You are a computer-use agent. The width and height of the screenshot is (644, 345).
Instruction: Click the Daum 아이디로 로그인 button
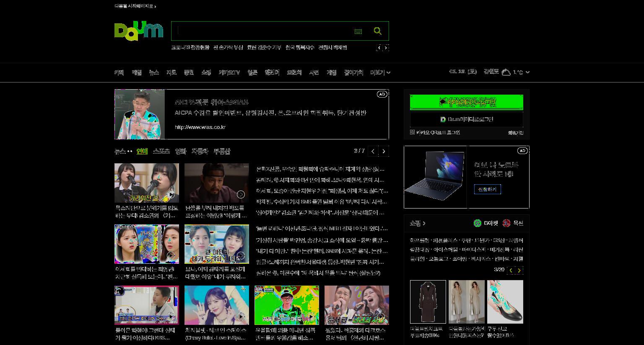(467, 119)
